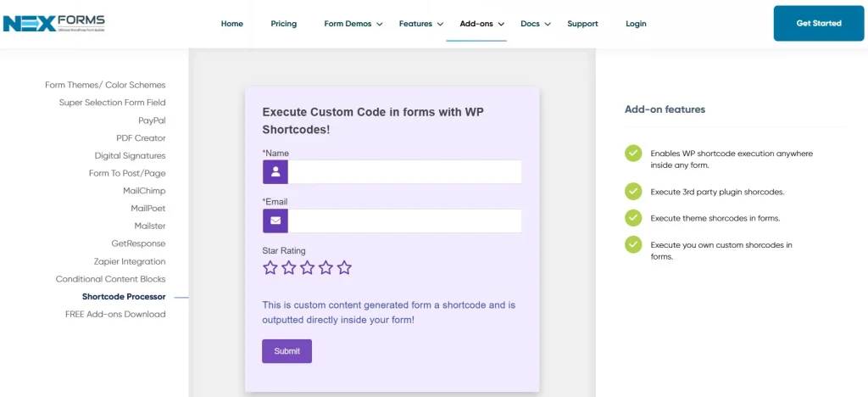The height and width of the screenshot is (397, 868).
Task: Open Form Themes/ Color Schemes add-on
Action: (x=105, y=86)
